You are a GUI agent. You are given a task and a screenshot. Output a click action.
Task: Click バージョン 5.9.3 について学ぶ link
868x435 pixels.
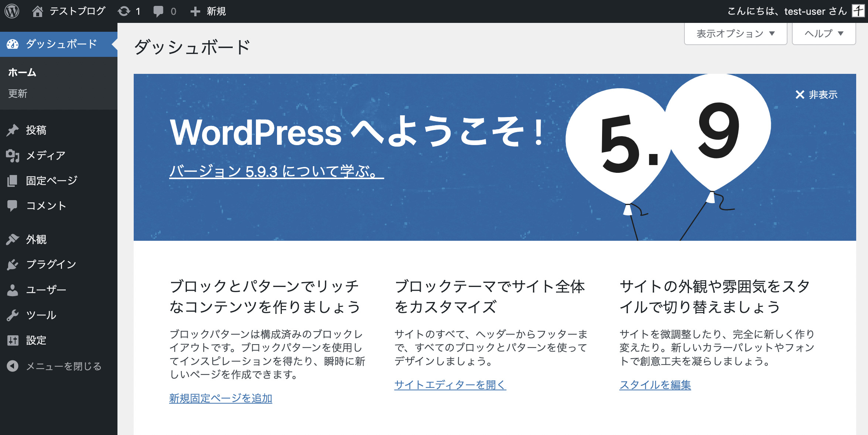click(277, 172)
